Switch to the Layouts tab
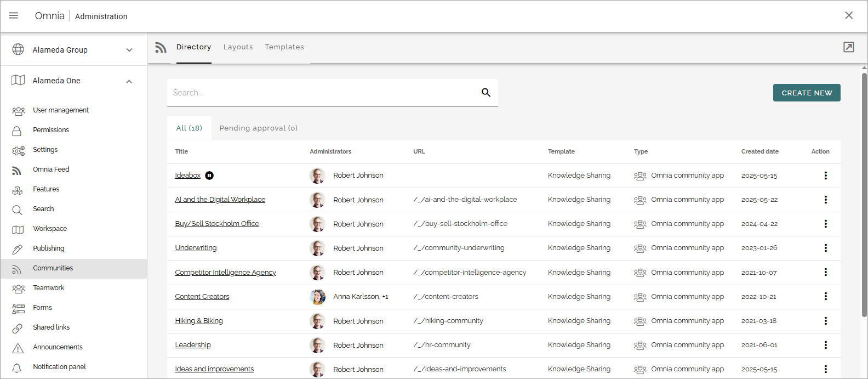Screen dimensions: 868x379 [238, 47]
